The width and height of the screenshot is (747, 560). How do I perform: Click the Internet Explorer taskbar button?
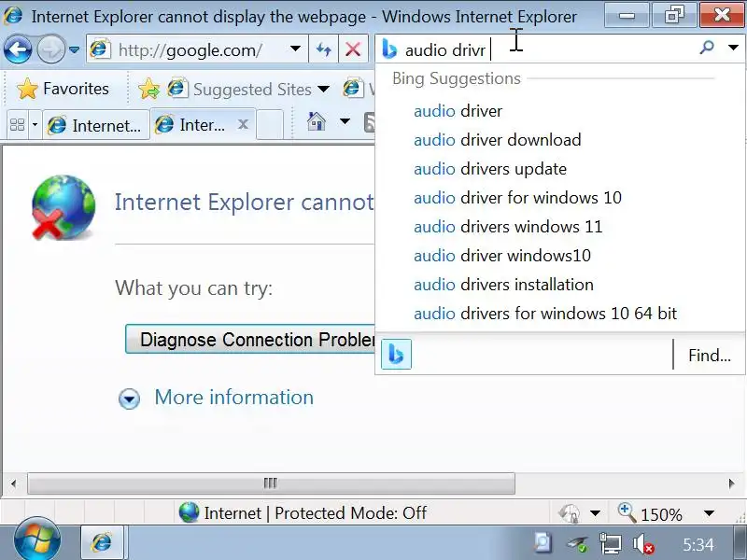point(102,542)
